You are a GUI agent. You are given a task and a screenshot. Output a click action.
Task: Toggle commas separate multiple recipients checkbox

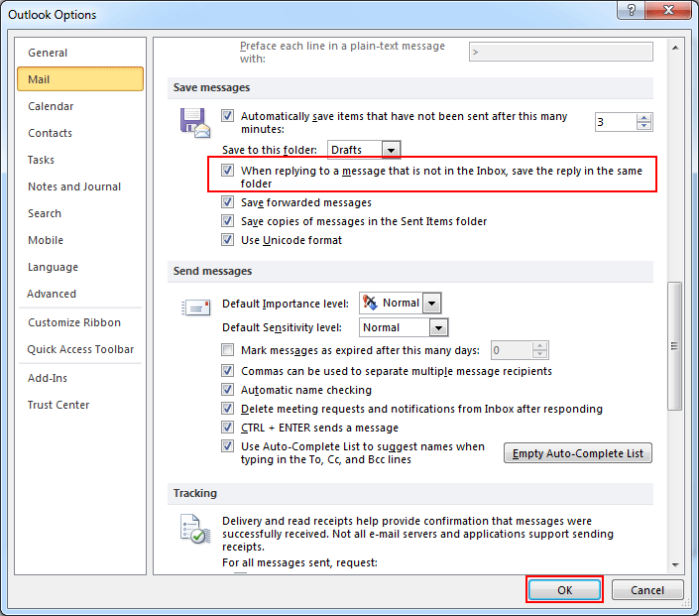(227, 371)
